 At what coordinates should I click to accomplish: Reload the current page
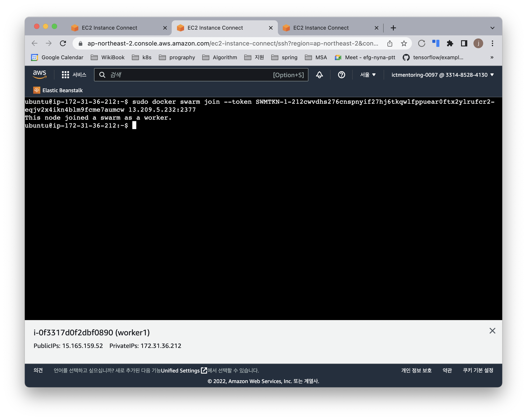coord(63,44)
